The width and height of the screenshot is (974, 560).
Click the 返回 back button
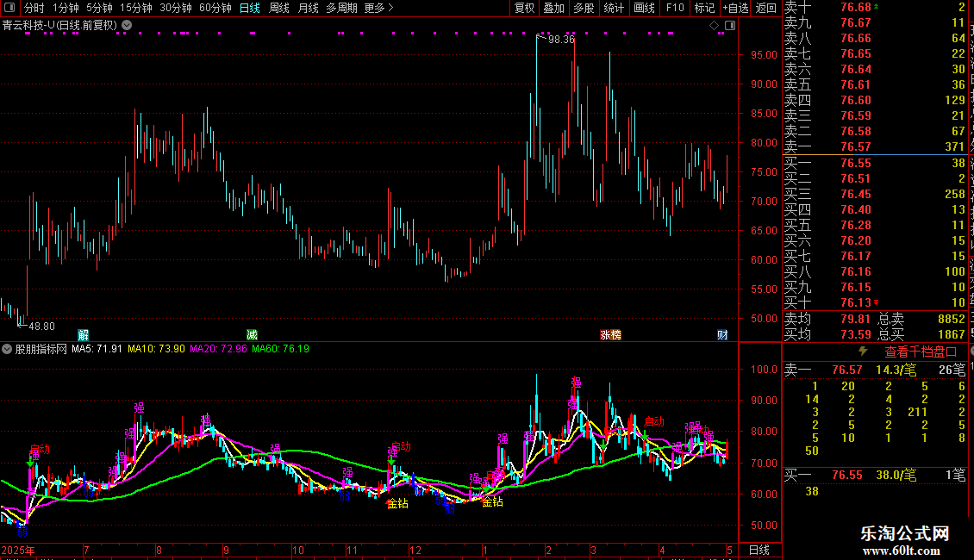click(766, 8)
